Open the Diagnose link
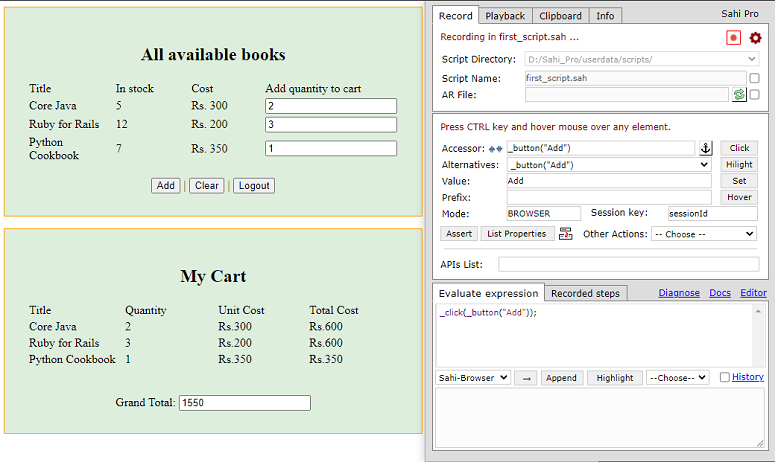The height and width of the screenshot is (462, 775). point(678,293)
